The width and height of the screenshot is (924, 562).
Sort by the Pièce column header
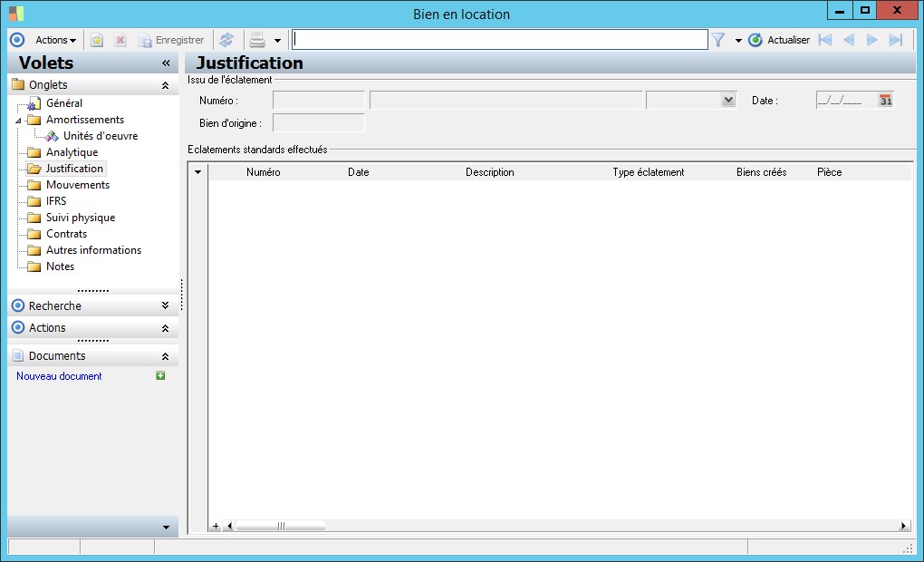click(829, 172)
